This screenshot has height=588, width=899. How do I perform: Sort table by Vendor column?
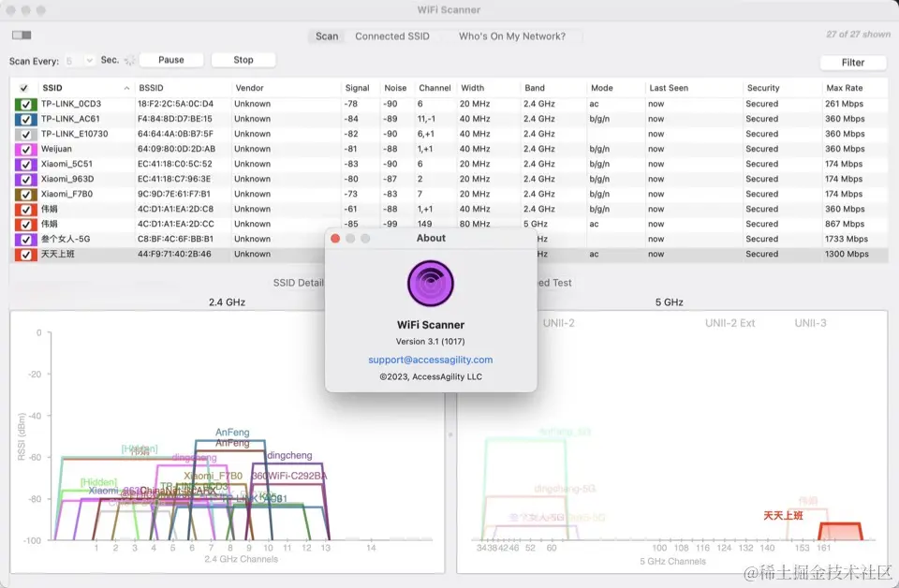pos(249,88)
